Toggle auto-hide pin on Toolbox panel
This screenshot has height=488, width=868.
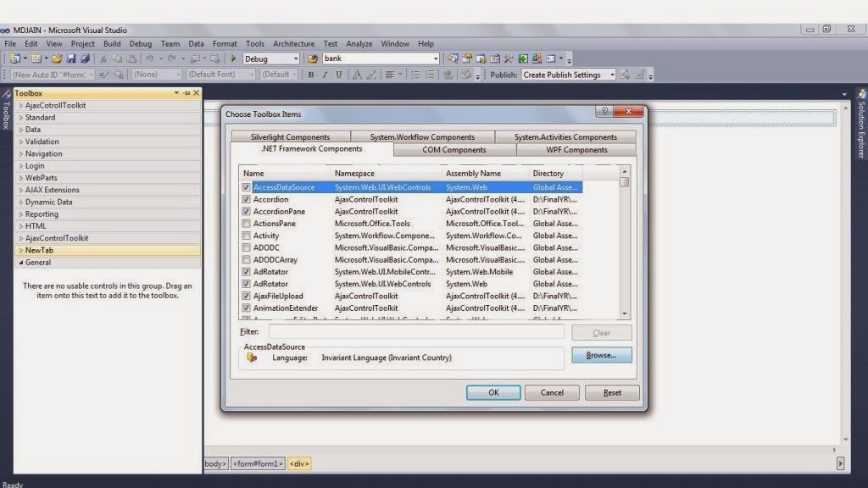tap(186, 93)
